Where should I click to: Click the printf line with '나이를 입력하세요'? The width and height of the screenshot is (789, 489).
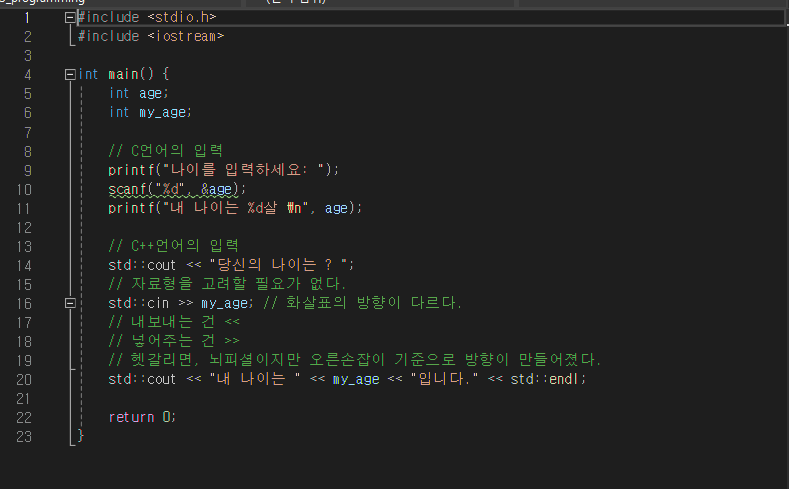[x=224, y=170]
